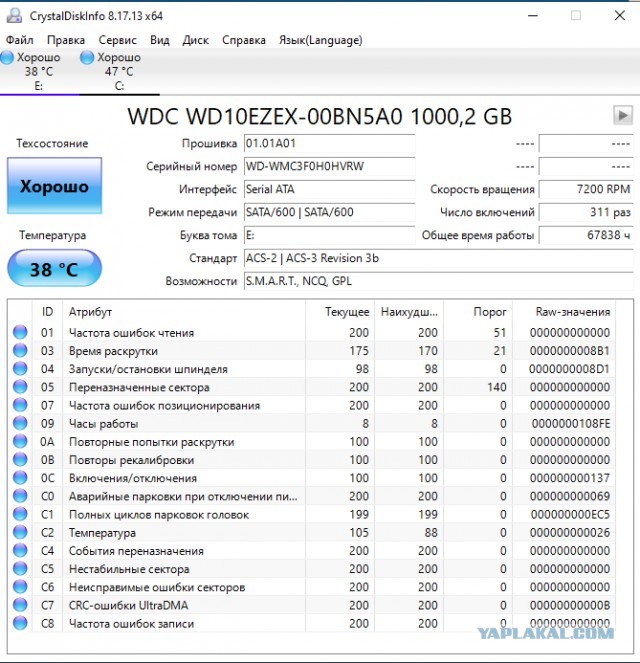
Task: Click the Наихудш... column header
Action: pos(409,312)
